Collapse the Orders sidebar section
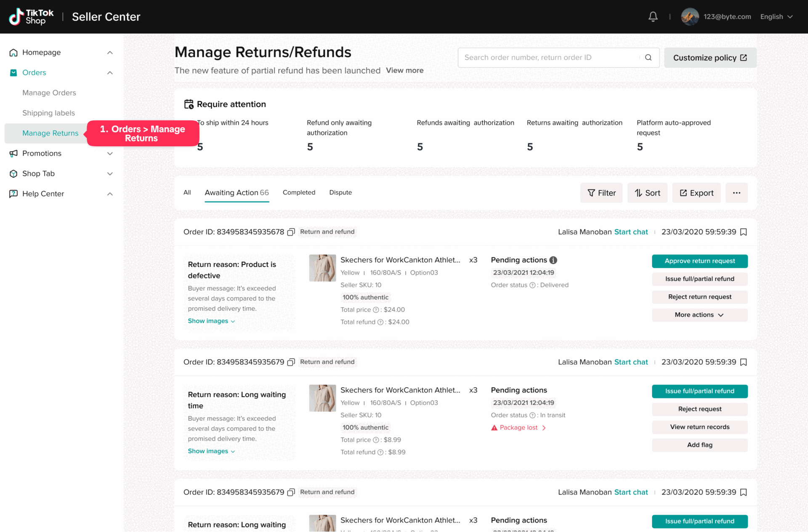This screenshot has height=532, width=808. tap(110, 73)
